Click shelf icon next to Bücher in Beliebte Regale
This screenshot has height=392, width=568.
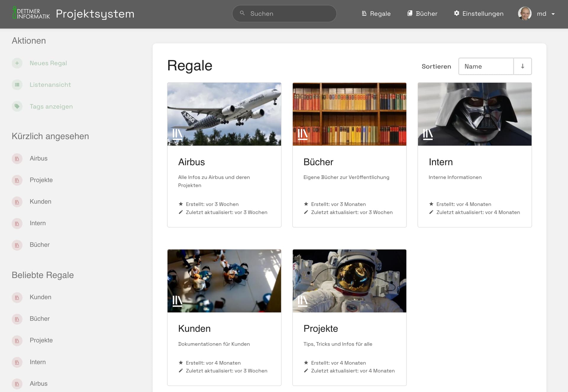tap(17, 319)
